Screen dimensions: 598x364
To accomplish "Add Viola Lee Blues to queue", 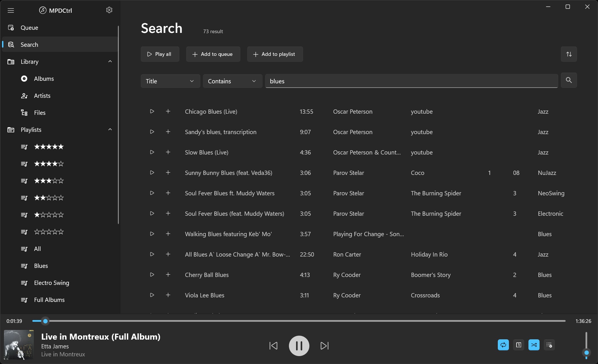I will (x=168, y=295).
